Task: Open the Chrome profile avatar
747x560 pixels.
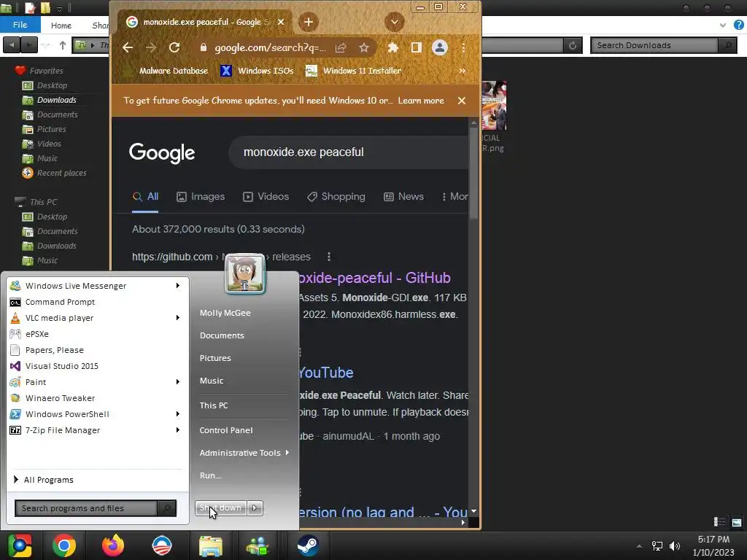Action: [440, 47]
